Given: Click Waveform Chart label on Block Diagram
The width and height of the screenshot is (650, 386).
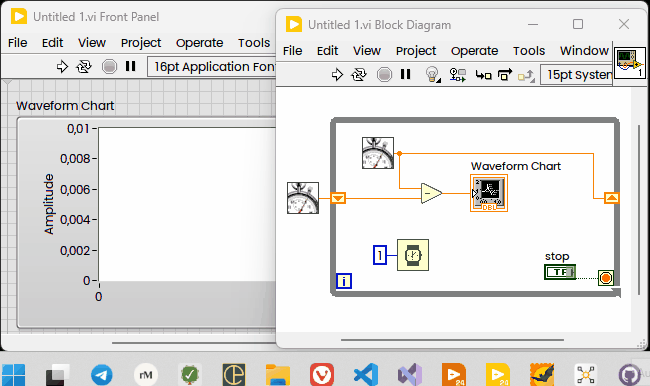Looking at the screenshot, I should (516, 166).
